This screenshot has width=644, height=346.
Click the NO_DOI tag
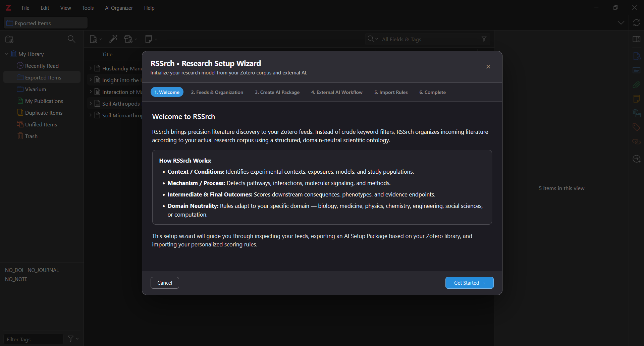(14, 270)
